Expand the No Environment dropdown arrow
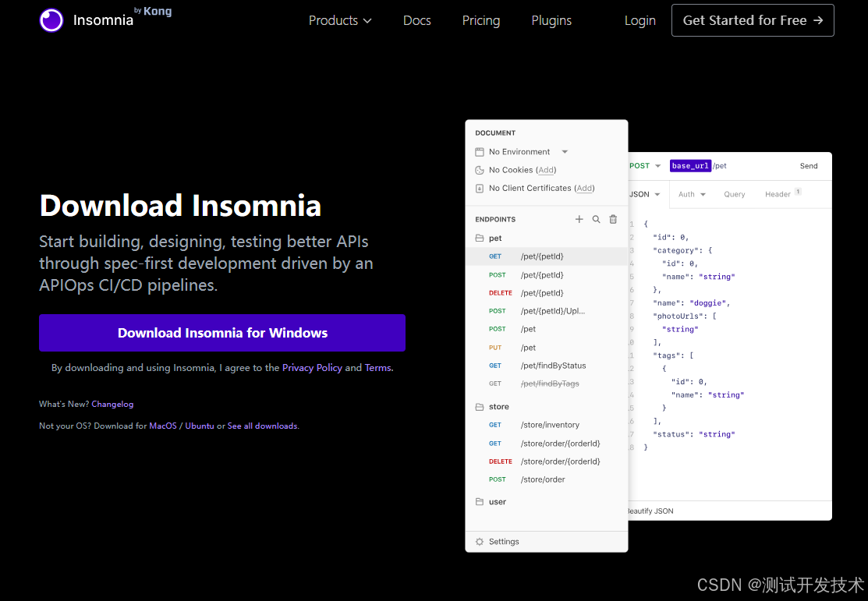 coord(565,152)
